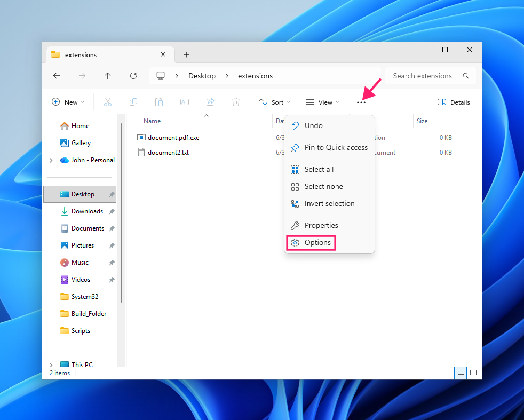Click extensions in the address breadcrumb
The height and width of the screenshot is (420, 524).
255,76
